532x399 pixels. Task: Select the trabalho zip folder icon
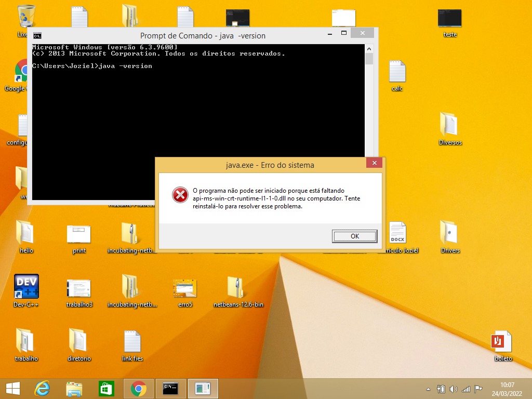pos(26,345)
